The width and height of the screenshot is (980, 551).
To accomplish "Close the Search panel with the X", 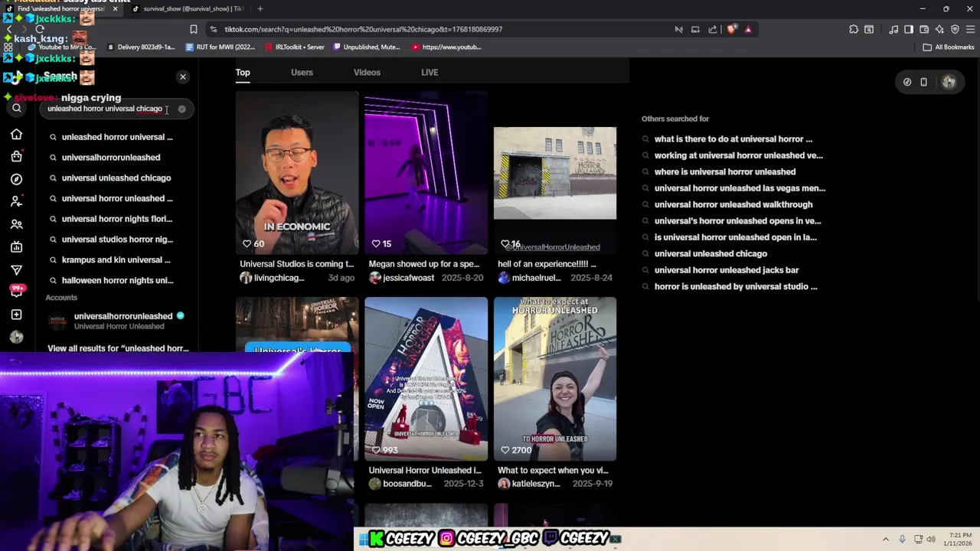I will pyautogui.click(x=183, y=77).
